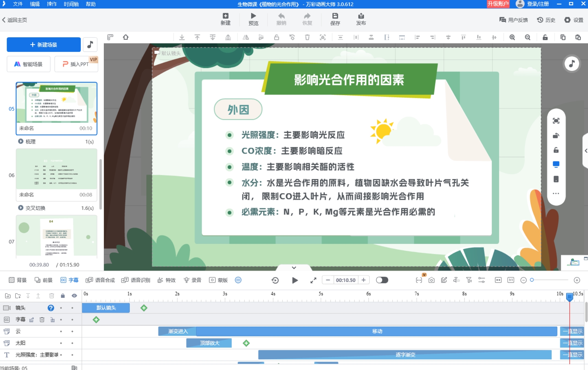588x370 pixels.
Task: Click the 新建场景 button
Action: [x=44, y=44]
